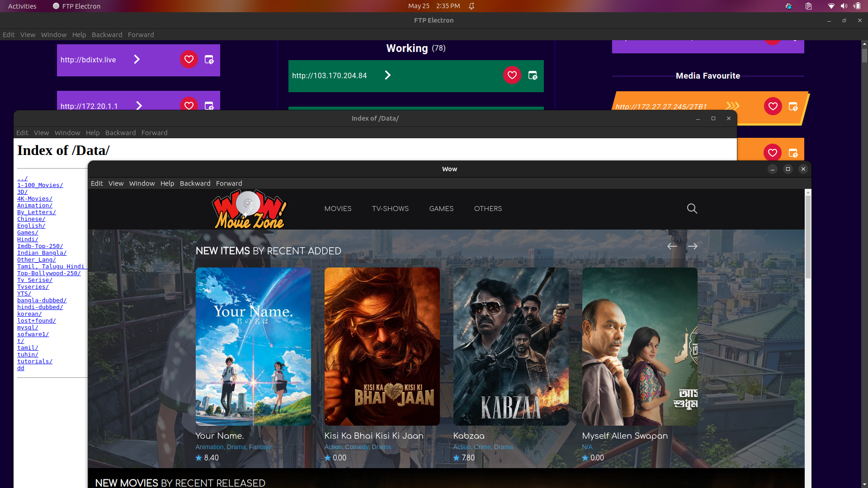Expand http://bdixtv.live with chevron arrow
Screen dimensions: 868x488
[137, 59]
